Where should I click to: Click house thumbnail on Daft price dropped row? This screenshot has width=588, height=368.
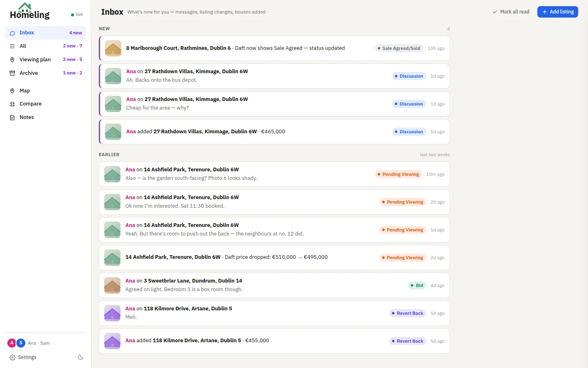(112, 258)
